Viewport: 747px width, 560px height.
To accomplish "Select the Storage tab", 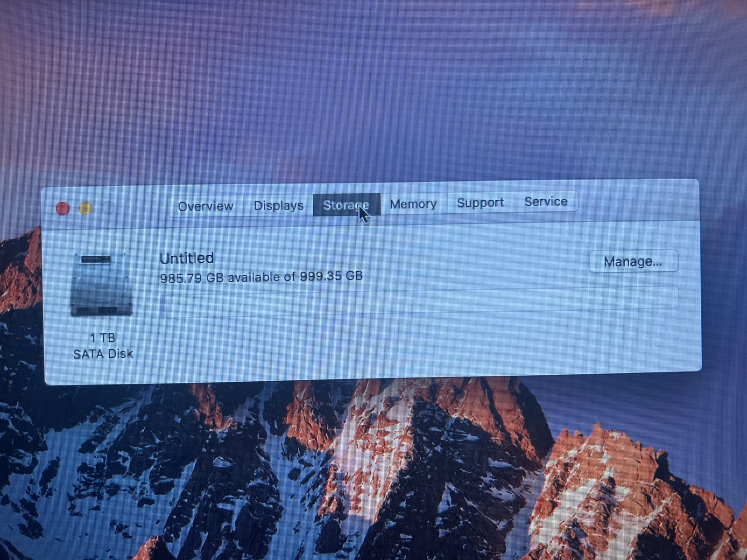I will 346,205.
